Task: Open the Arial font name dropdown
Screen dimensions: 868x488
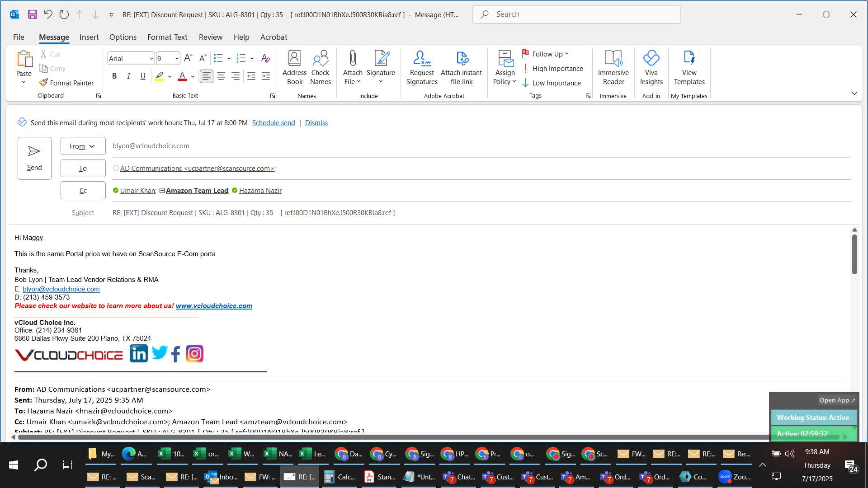Action: point(151,59)
